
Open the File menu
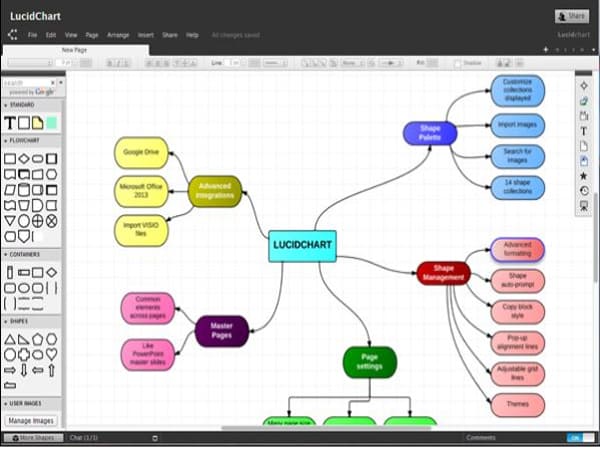(x=33, y=35)
